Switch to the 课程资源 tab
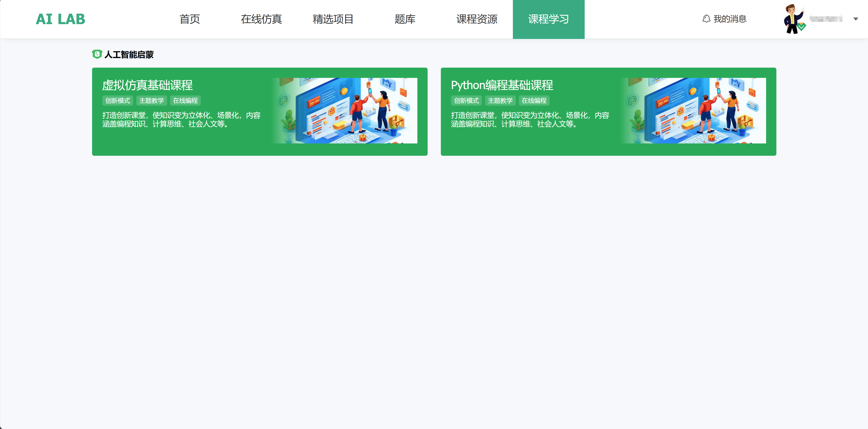This screenshot has height=429, width=868. click(x=476, y=19)
